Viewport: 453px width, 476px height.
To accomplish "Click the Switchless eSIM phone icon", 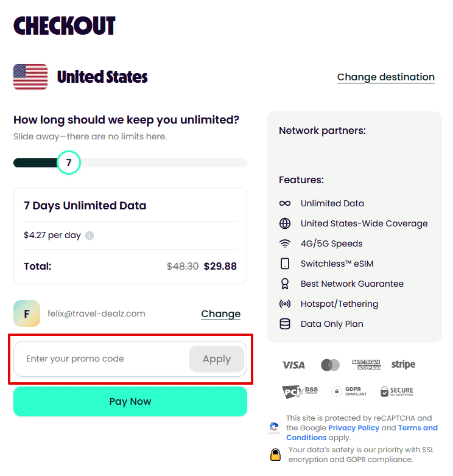I will pos(284,264).
